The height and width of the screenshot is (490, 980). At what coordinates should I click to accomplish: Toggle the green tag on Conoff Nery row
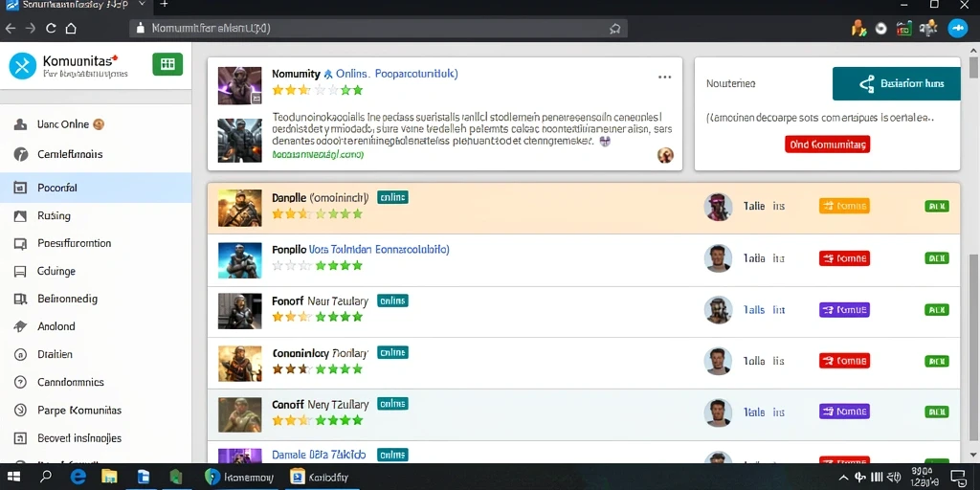pyautogui.click(x=936, y=412)
